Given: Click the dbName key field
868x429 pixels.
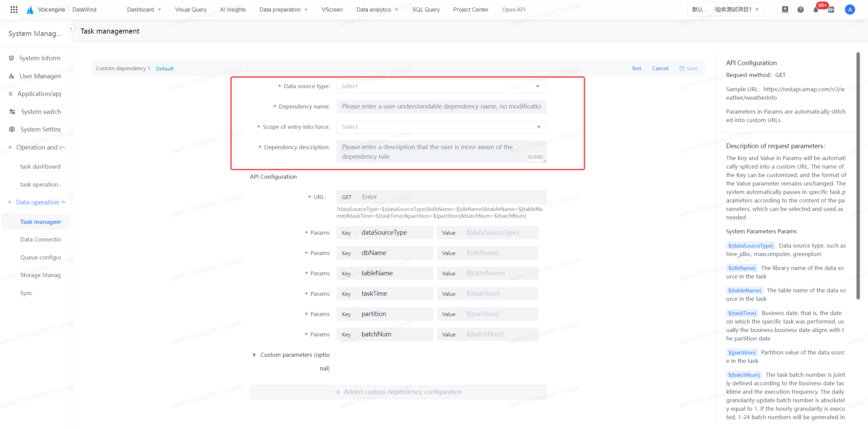Looking at the screenshot, I should (x=394, y=253).
